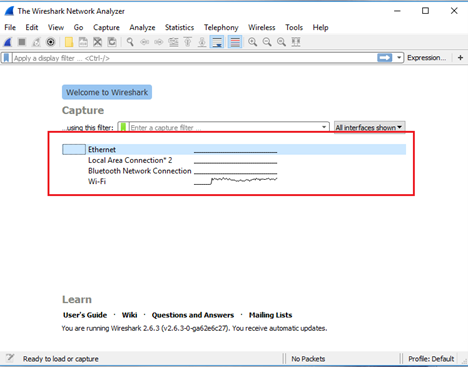This screenshot has height=367, width=468.
Task: Click the find packet magnifier icon
Action: coord(130,42)
